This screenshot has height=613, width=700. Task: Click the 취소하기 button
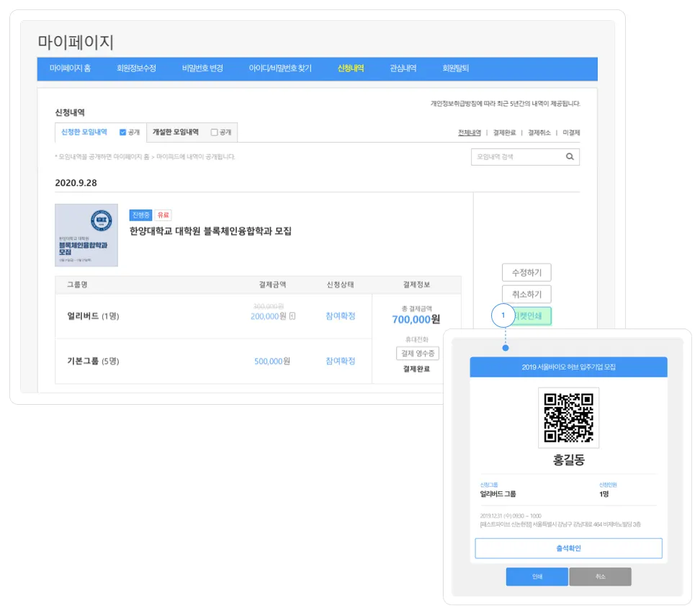[x=526, y=294]
